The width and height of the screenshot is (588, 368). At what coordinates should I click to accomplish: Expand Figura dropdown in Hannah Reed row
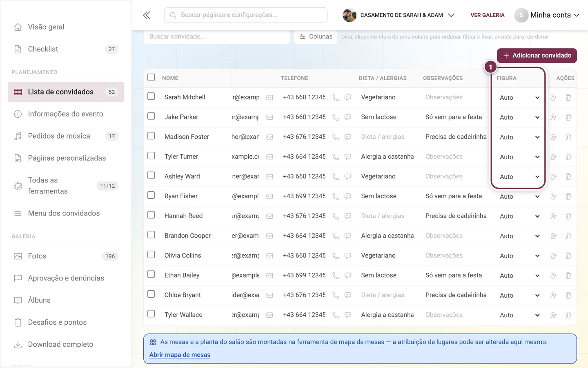click(519, 216)
